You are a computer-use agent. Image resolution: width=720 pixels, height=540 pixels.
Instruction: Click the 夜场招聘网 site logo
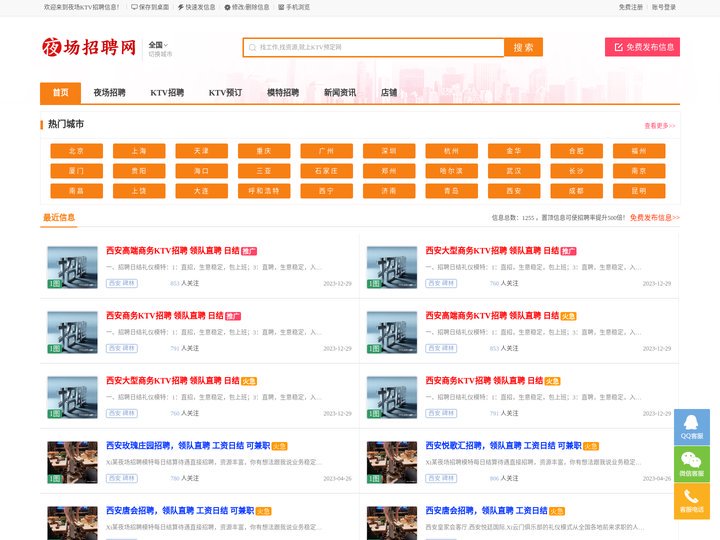[89, 47]
